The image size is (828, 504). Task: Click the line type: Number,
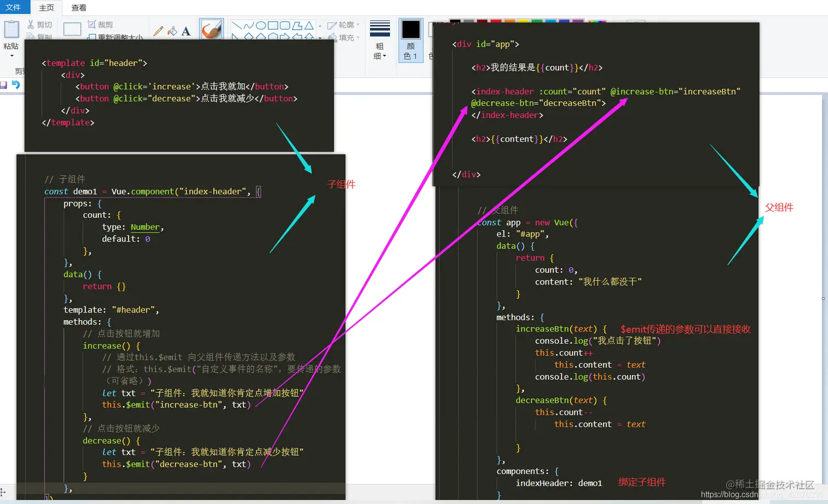point(133,227)
